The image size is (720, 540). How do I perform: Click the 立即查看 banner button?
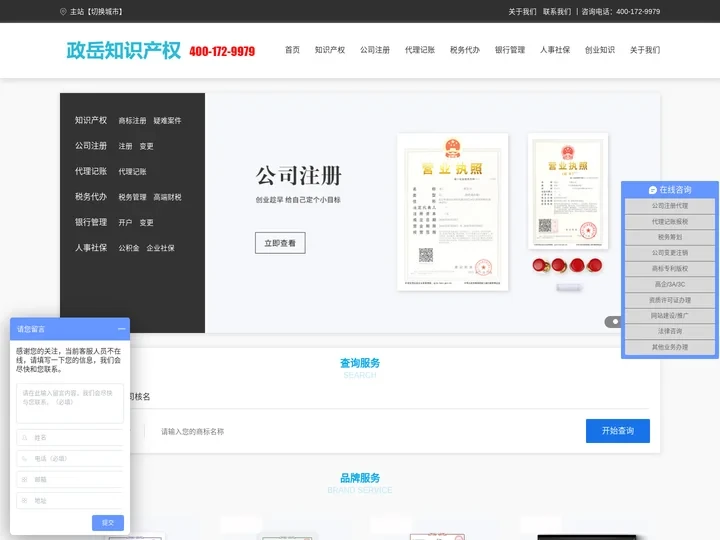click(x=280, y=243)
